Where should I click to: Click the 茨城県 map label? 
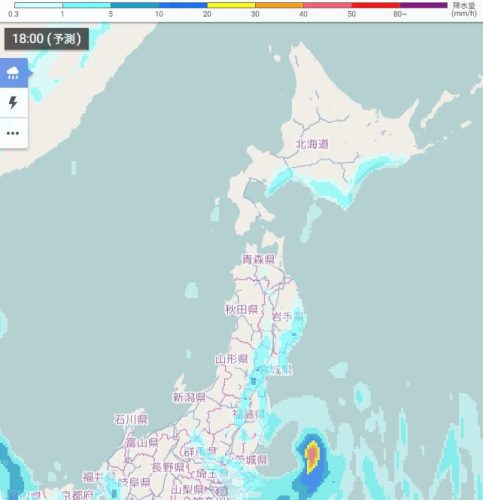pyautogui.click(x=251, y=460)
